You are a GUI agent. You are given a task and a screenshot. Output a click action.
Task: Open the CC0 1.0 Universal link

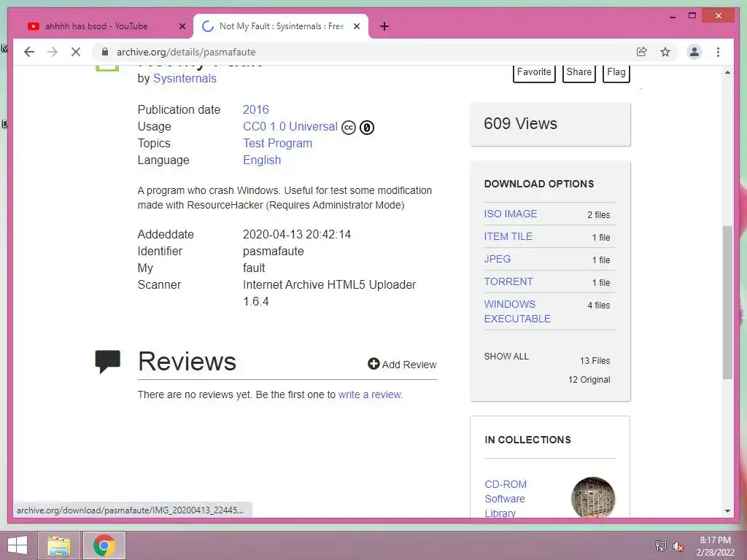290,127
